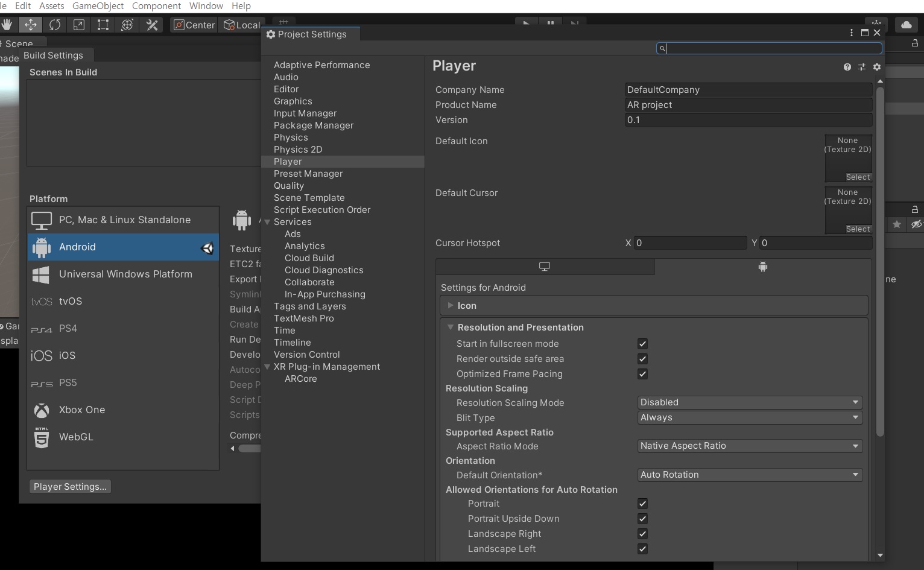Select the Rect tool in the toolbar
Screen dimensions: 924x570
tap(103, 25)
